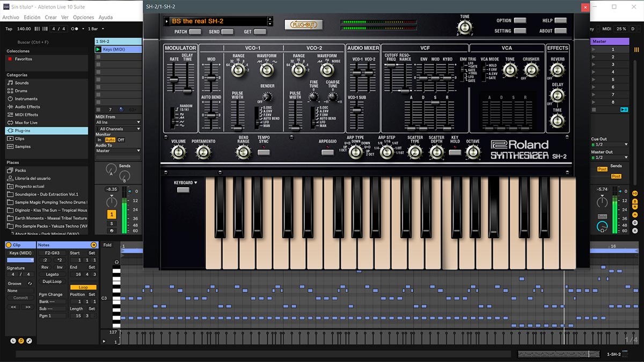Viewport: 644px width, 362px height.
Task: Launch Master scene 1
Action: (x=594, y=49)
